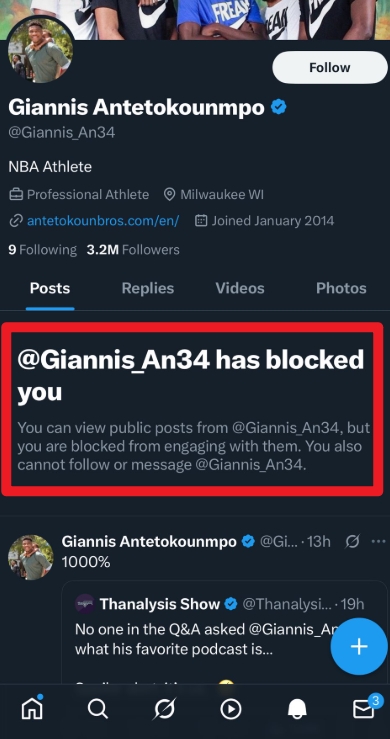View the 3.2M Followers list

click(x=133, y=250)
